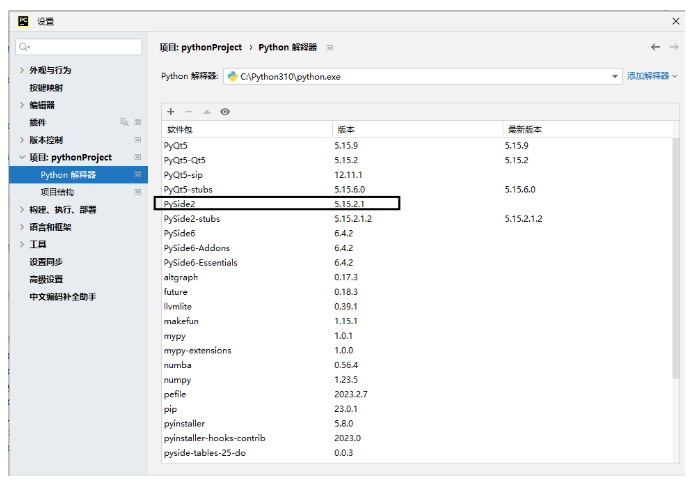This screenshot has height=485, width=694.
Task: Click the search magnifier icon in settings
Action: pos(24,47)
